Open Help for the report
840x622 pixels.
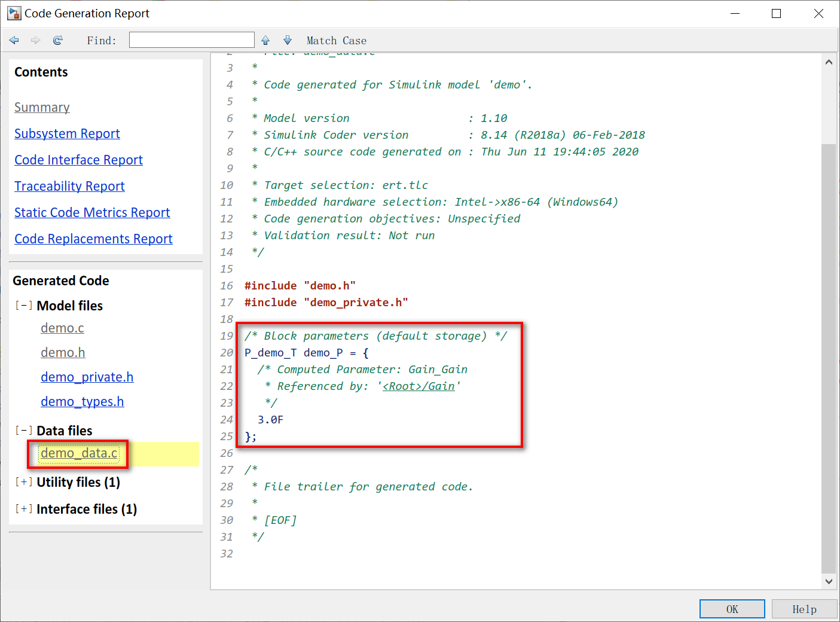pyautogui.click(x=804, y=608)
